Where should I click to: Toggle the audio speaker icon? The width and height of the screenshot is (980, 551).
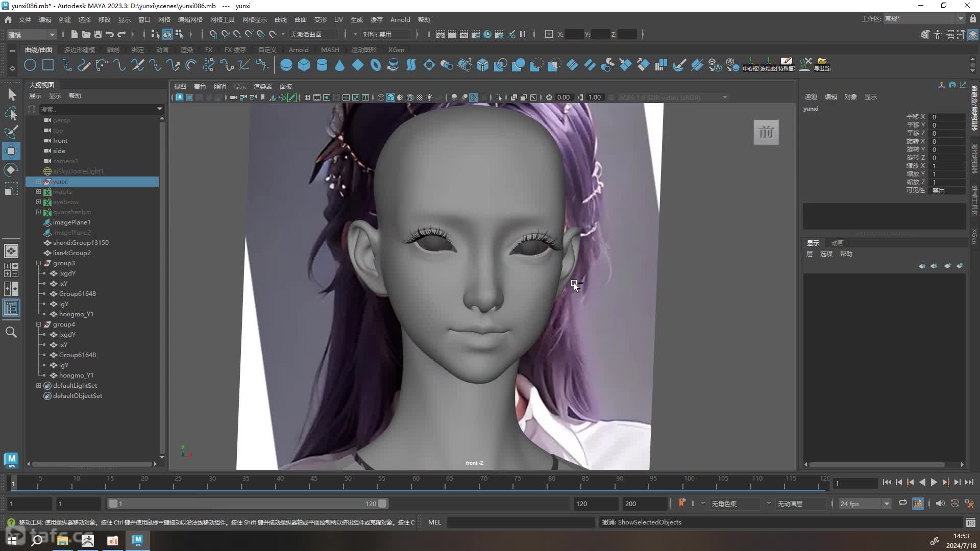(940, 504)
